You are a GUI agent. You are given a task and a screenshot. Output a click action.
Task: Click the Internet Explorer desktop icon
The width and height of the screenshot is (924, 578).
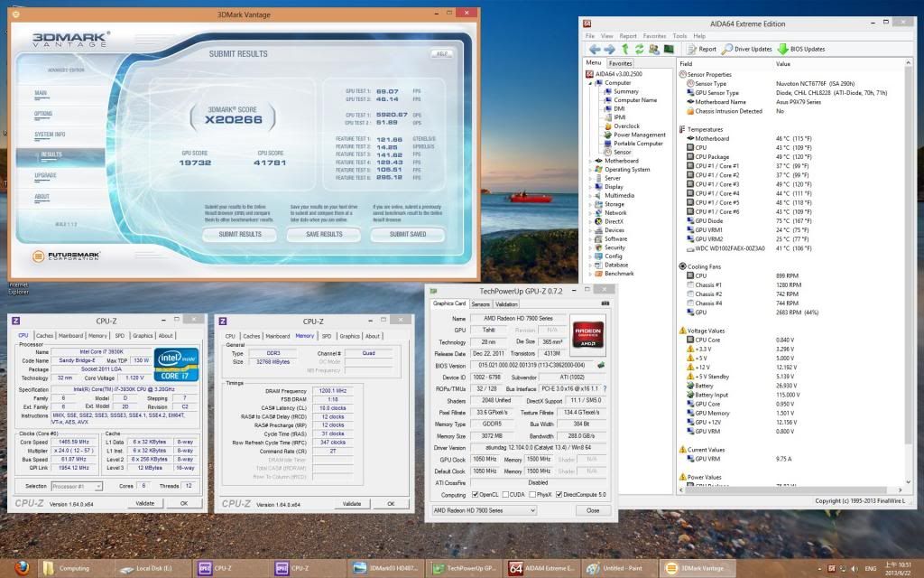(18, 287)
